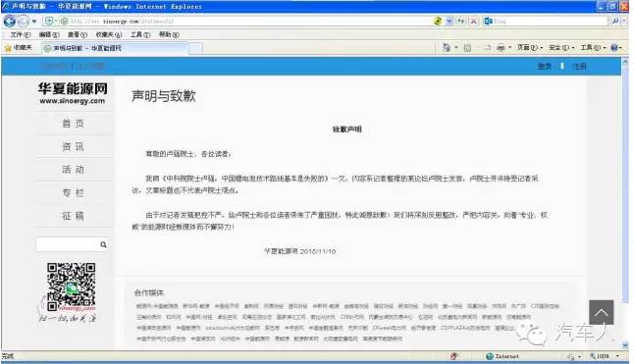Open the recent pages dropdown arrow

(x=34, y=21)
